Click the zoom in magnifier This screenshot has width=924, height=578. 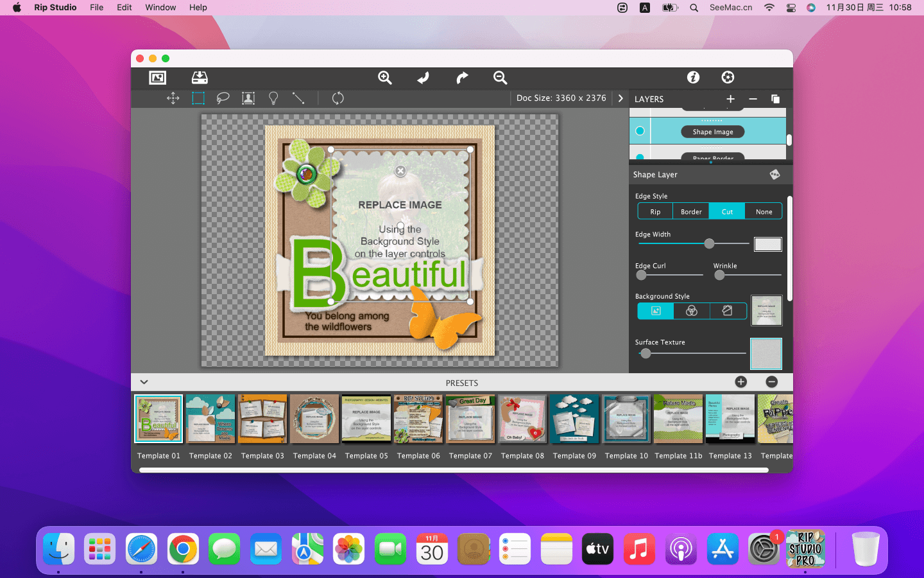click(385, 78)
